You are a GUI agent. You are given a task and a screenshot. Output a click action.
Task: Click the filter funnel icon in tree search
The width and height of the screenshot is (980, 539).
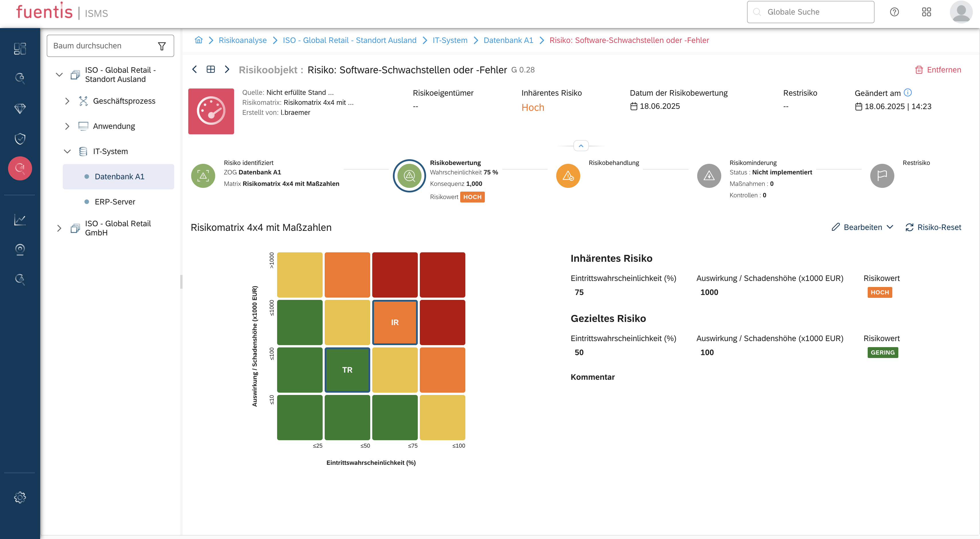click(x=162, y=46)
